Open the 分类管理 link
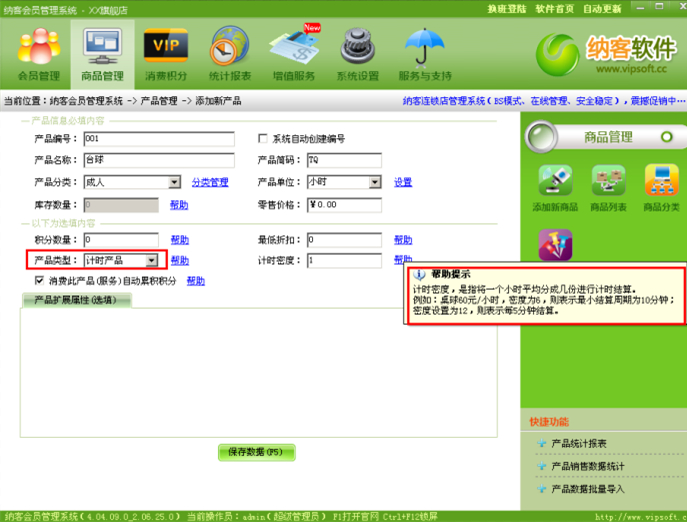The width and height of the screenshot is (687, 522). (210, 183)
